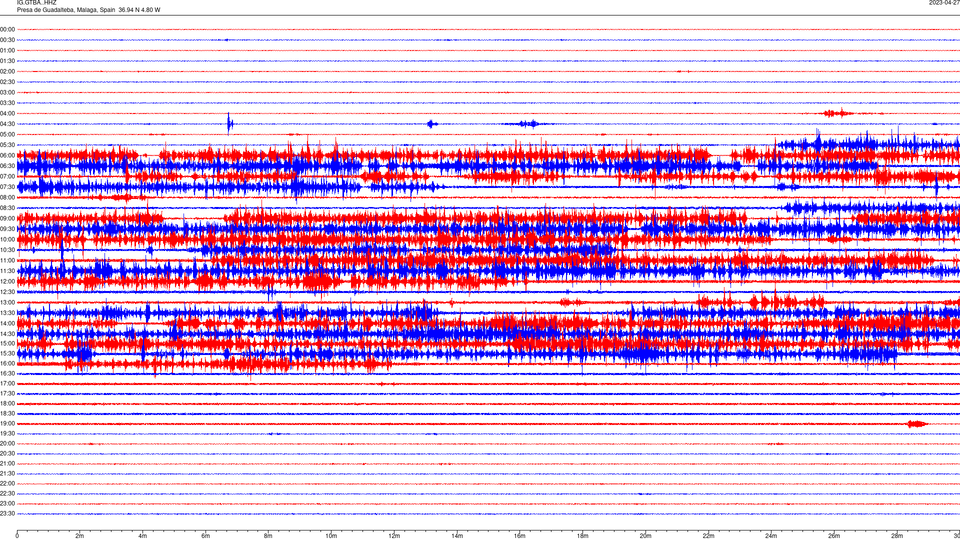Click the 13:00 time label
The width and height of the screenshot is (960, 540).
[7, 302]
